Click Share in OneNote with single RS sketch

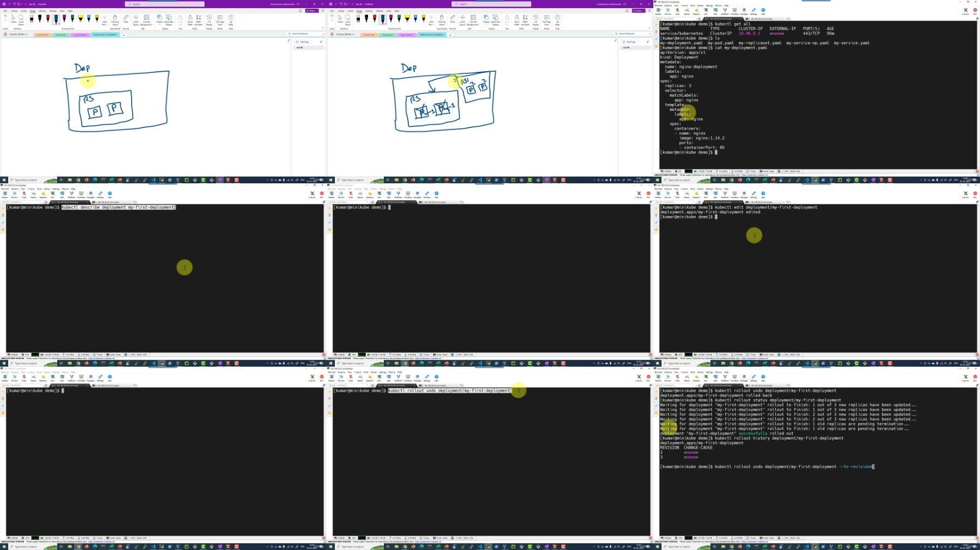click(311, 11)
